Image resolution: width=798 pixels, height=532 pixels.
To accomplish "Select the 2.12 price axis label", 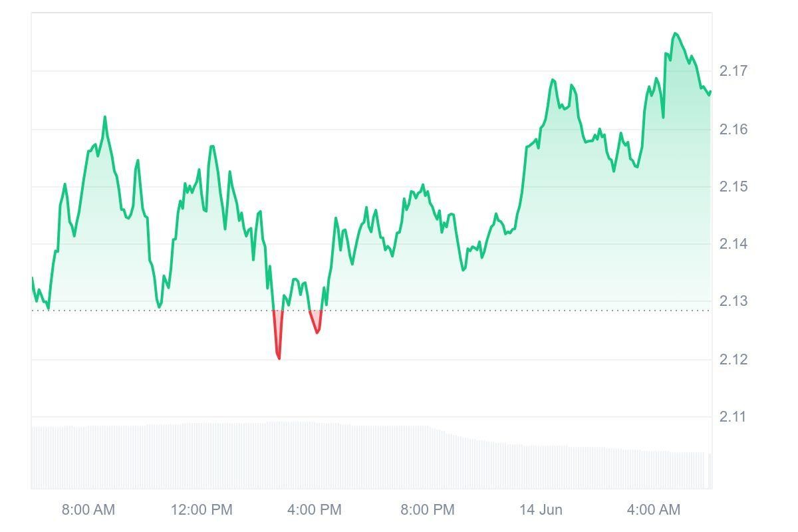I will coord(734,360).
